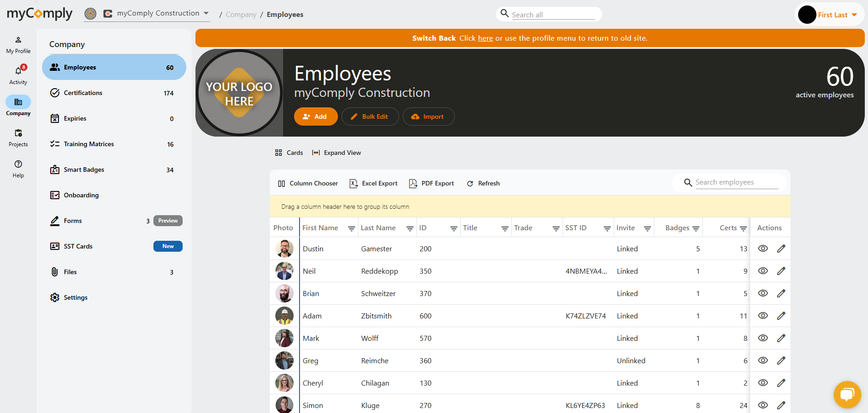Click the Add employee button
The height and width of the screenshot is (413, 868).
[316, 116]
